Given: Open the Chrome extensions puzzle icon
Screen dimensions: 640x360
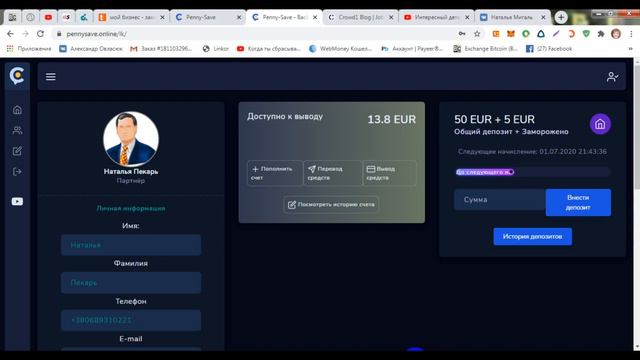Looking at the screenshot, I should click(601, 34).
